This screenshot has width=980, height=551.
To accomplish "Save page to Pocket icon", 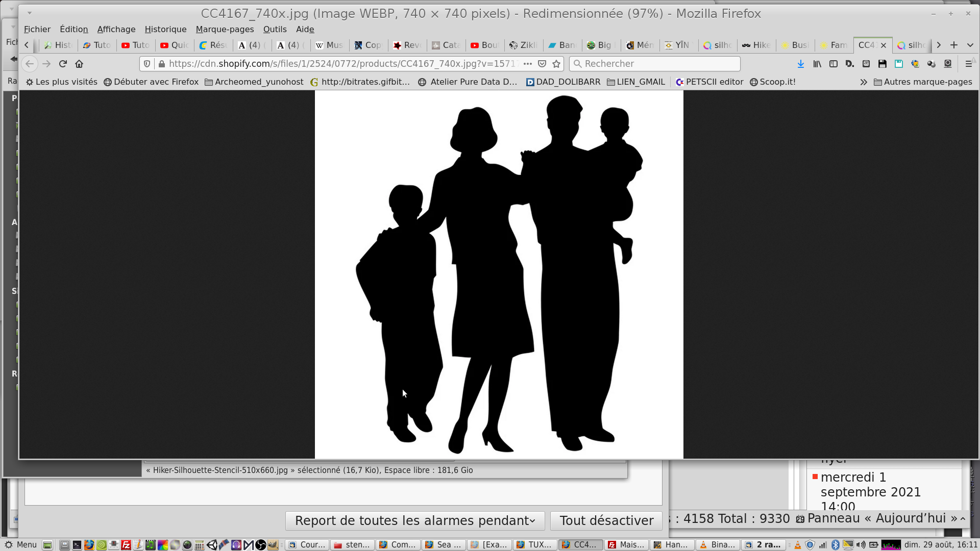I will 542,64.
